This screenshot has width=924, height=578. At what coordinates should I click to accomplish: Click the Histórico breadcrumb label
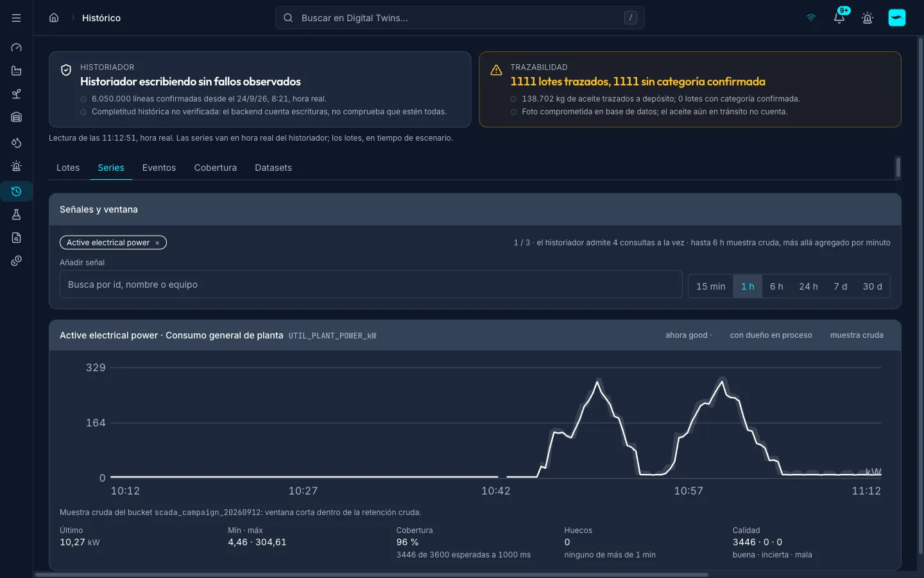tap(101, 18)
